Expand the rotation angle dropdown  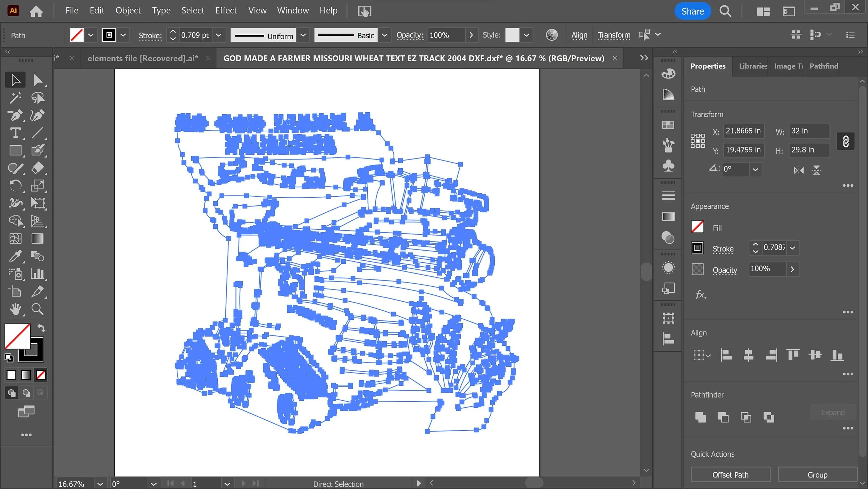pyautogui.click(x=755, y=170)
